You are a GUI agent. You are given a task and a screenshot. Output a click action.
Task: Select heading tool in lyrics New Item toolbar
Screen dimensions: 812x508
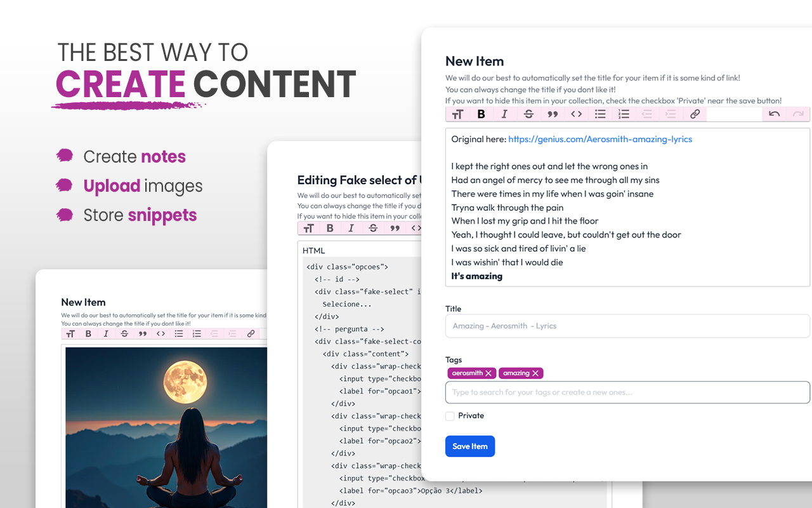pos(457,114)
